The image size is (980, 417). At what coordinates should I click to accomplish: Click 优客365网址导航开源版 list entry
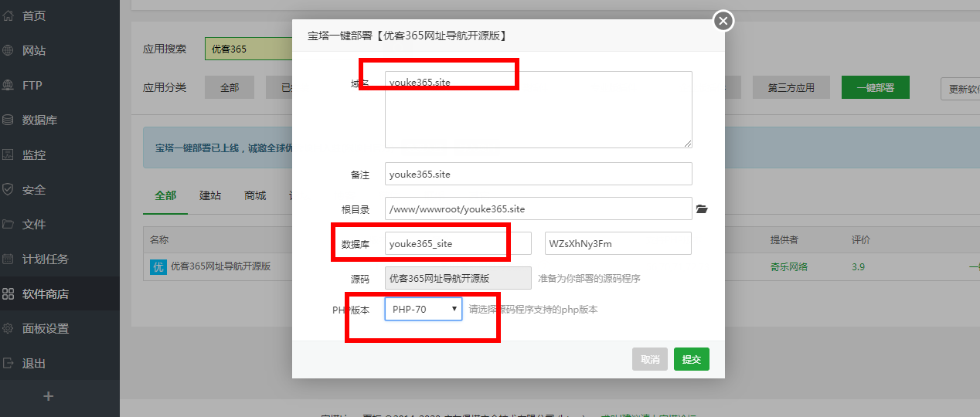[220, 266]
